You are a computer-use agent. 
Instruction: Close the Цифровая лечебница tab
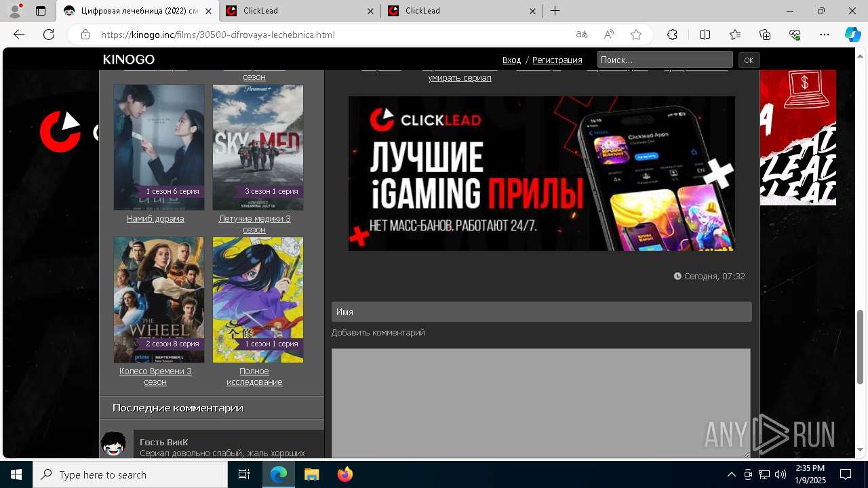[x=208, y=11]
